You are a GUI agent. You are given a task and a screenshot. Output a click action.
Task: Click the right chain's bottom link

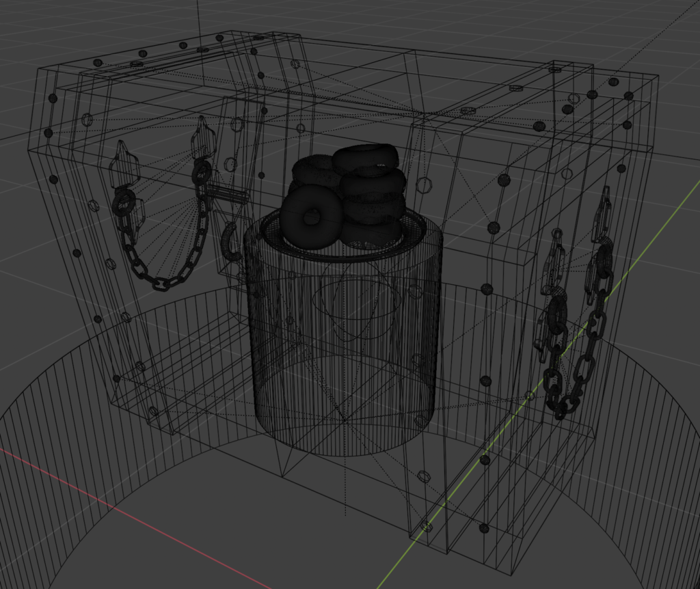(x=561, y=411)
